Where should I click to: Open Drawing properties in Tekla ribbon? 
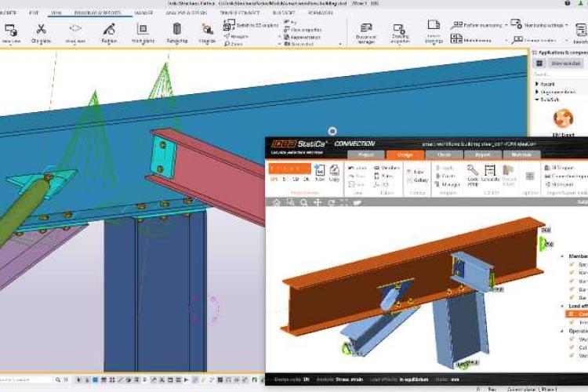tap(399, 28)
